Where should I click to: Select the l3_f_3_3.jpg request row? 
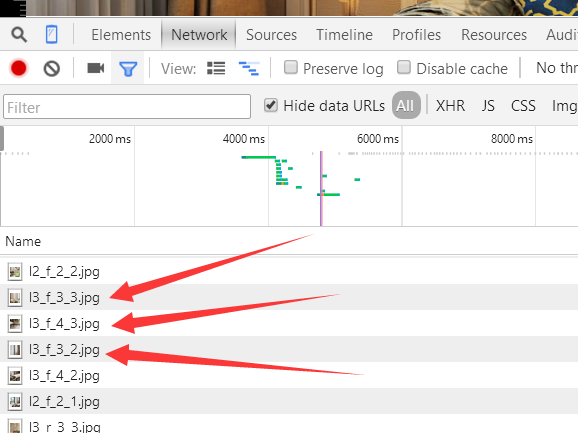[x=289, y=297]
